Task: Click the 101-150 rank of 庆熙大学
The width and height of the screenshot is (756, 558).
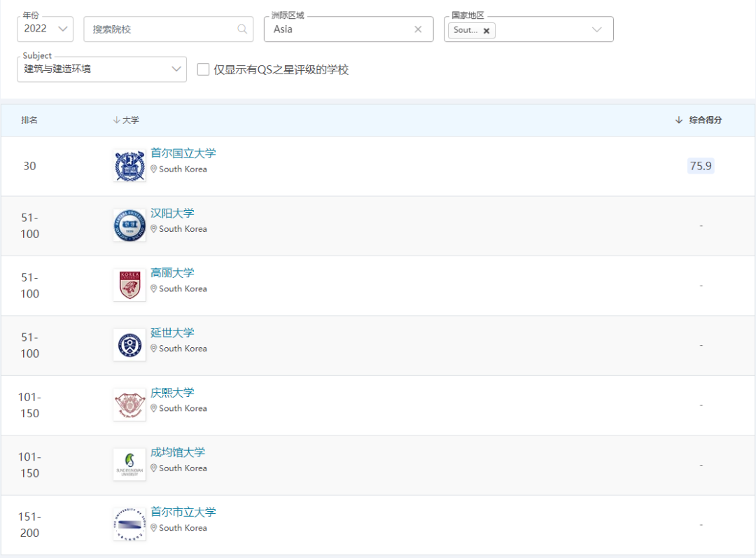Action: coord(30,405)
